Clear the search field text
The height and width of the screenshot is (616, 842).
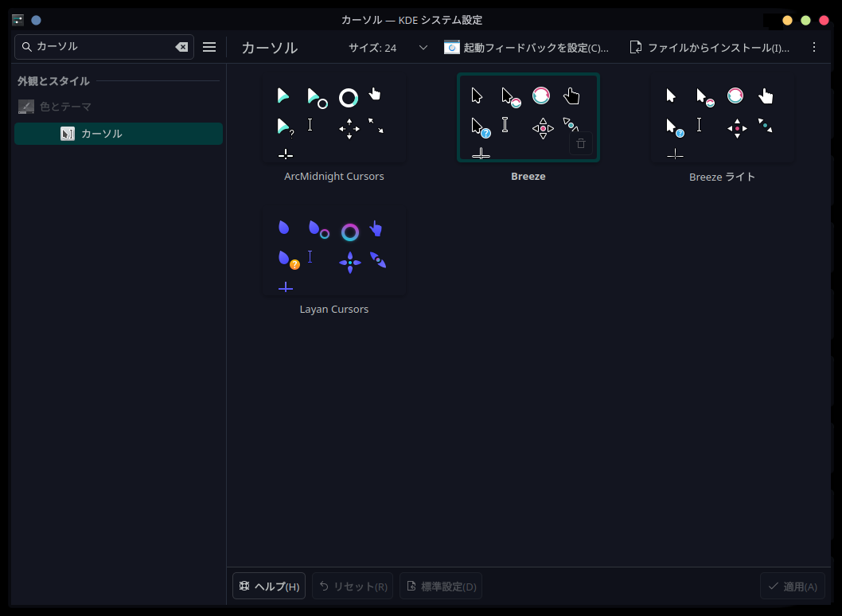(181, 47)
